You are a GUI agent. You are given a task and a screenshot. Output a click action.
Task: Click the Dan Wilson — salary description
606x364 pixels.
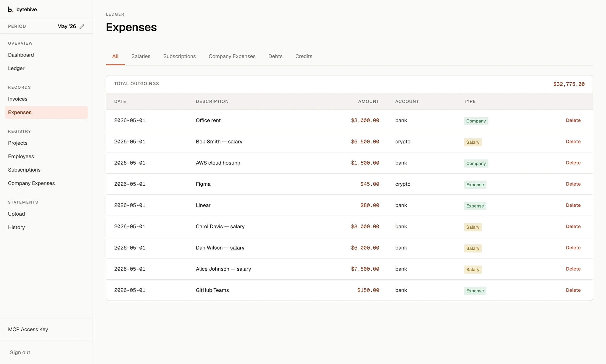[220, 248]
